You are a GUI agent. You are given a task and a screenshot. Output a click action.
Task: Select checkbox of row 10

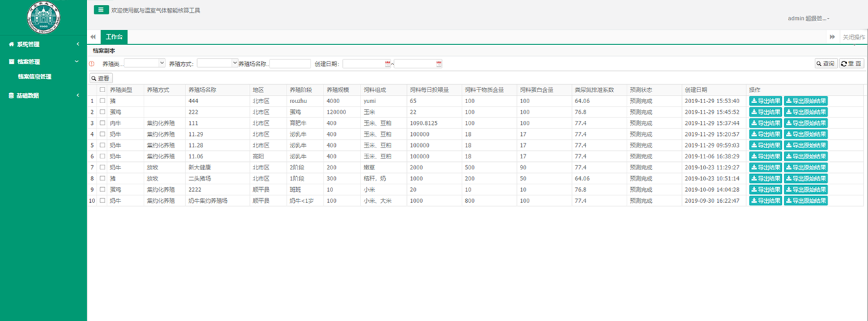pos(103,201)
